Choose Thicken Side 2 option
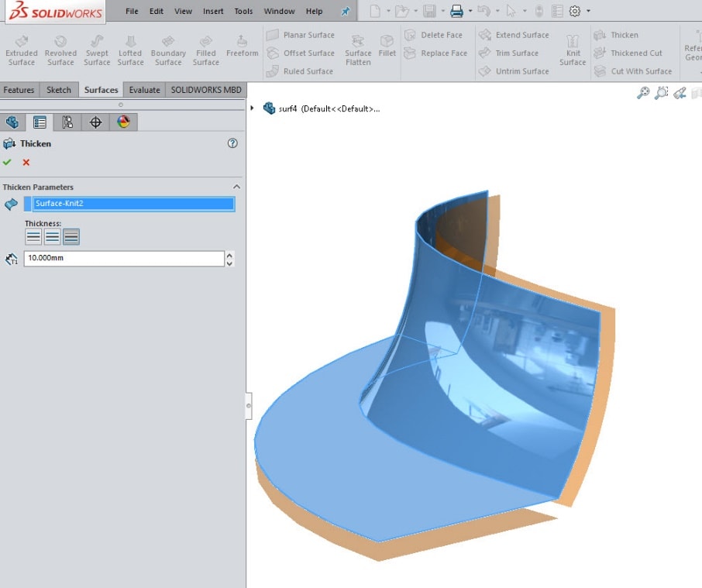Screen dimensions: 702x588 click(71, 237)
